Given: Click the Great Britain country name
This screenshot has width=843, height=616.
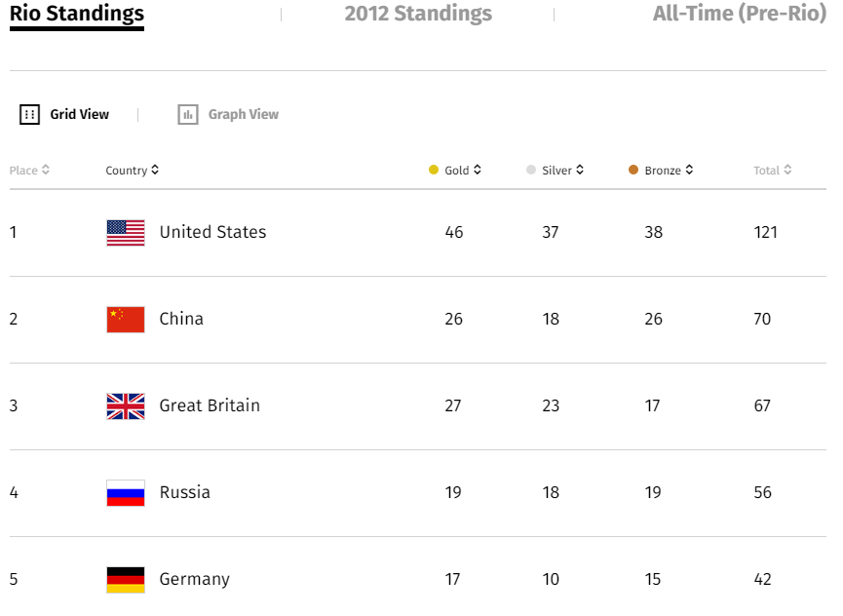Looking at the screenshot, I should [210, 405].
